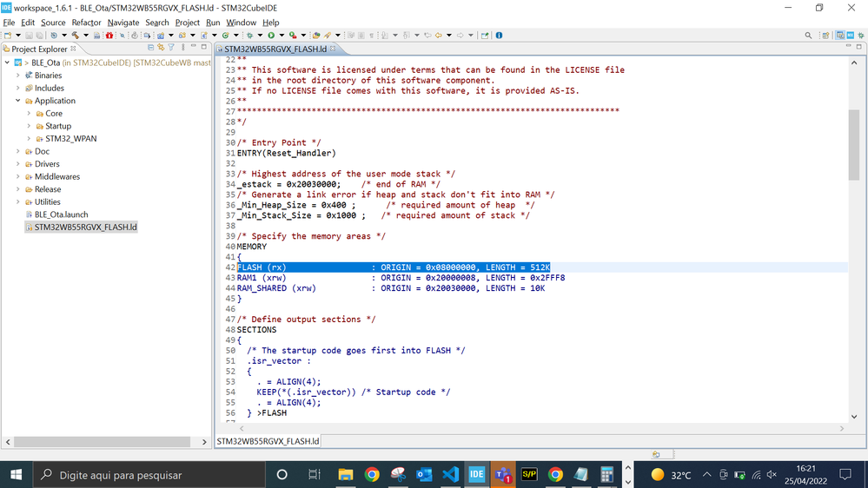
Task: Expand the Core folder
Action: (29, 114)
